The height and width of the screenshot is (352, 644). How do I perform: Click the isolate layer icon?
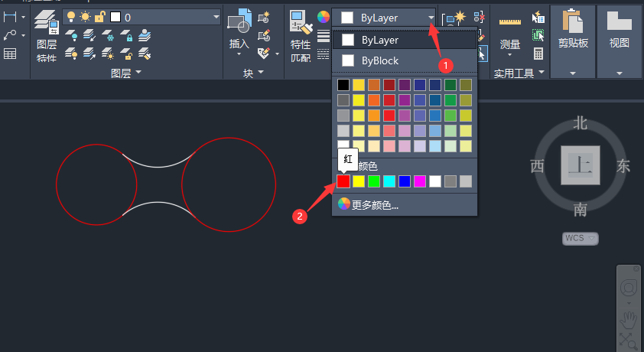click(89, 35)
